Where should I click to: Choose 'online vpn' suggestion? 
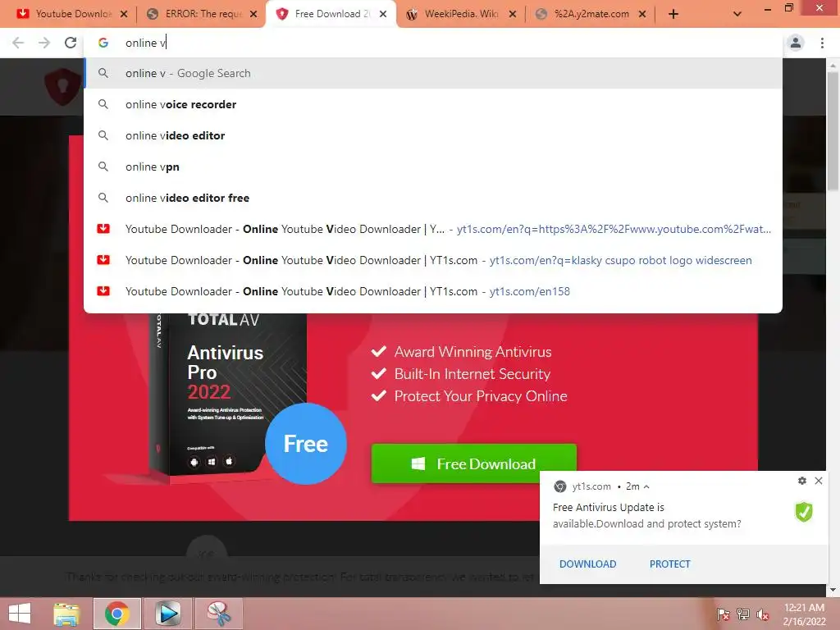tap(433, 167)
